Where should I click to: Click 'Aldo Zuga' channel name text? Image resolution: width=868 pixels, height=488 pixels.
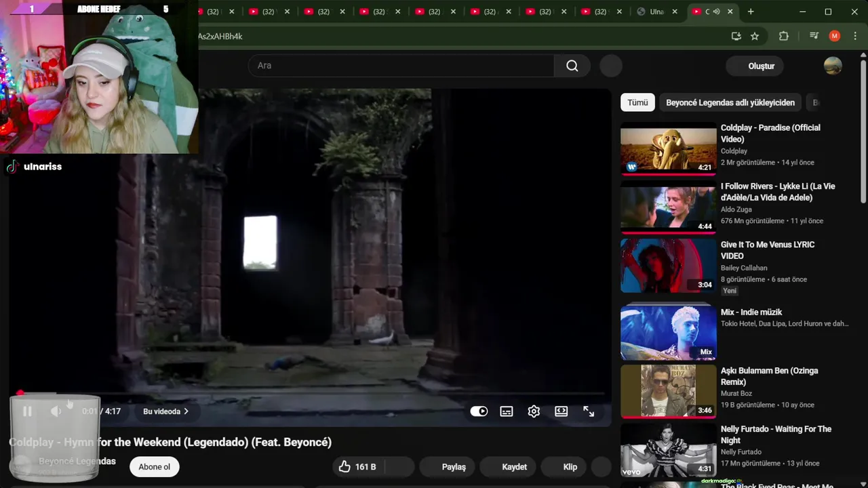(736, 209)
